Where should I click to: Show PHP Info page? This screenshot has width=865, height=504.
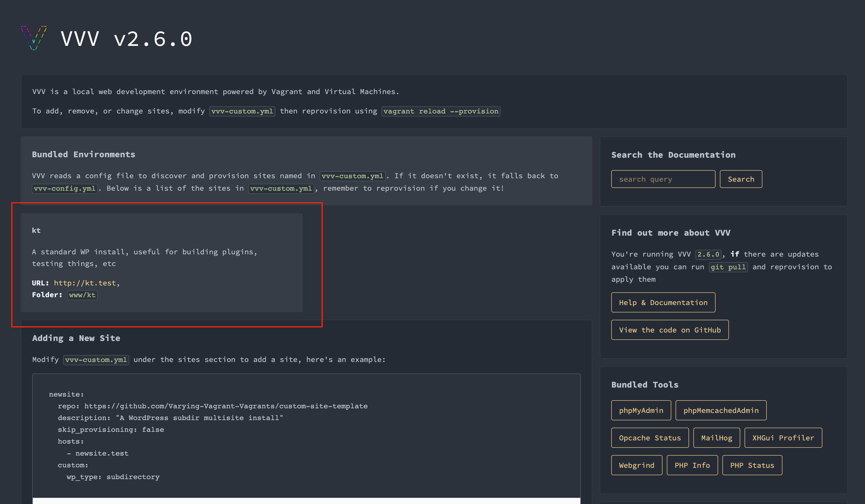tap(692, 465)
